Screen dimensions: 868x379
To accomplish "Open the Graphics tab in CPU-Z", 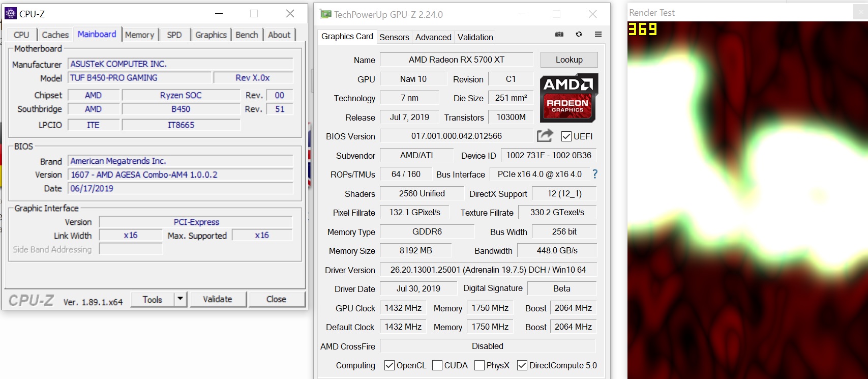I will pyautogui.click(x=211, y=35).
